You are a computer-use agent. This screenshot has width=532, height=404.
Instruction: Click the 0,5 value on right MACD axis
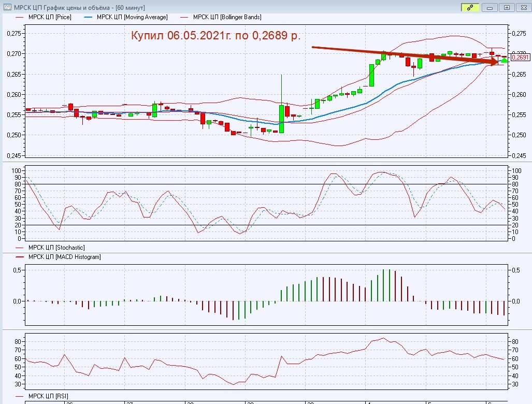pyautogui.click(x=515, y=270)
